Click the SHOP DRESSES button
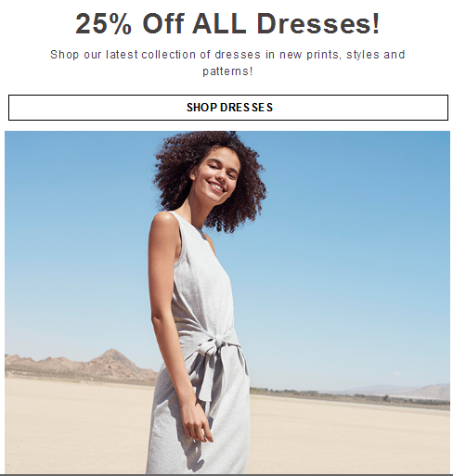453x476 pixels. 228,108
